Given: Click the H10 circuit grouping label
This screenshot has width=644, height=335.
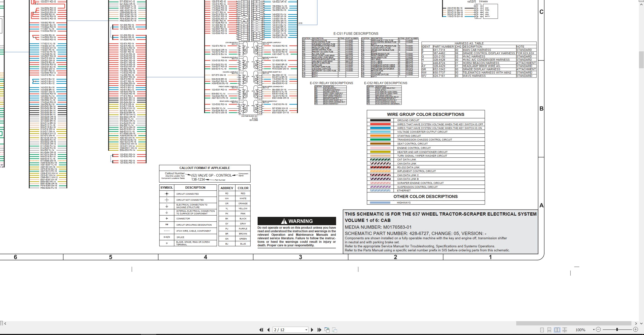Looking at the screenshot, I should click(x=300, y=23).
